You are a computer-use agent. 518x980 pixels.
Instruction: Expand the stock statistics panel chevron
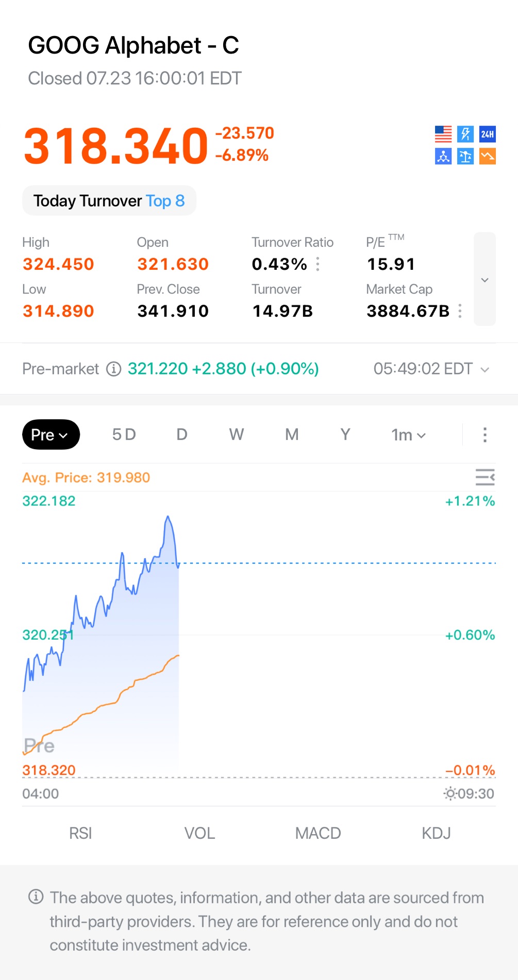(x=484, y=279)
